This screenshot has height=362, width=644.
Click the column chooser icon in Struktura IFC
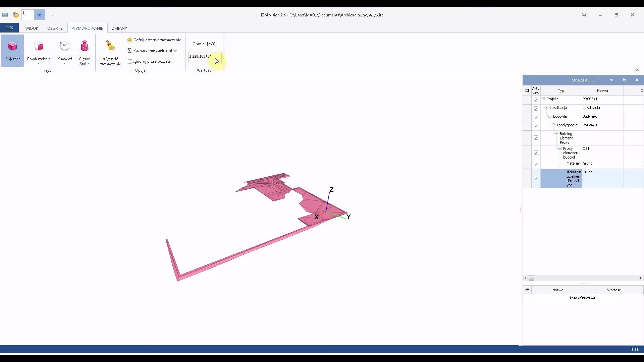(527, 90)
